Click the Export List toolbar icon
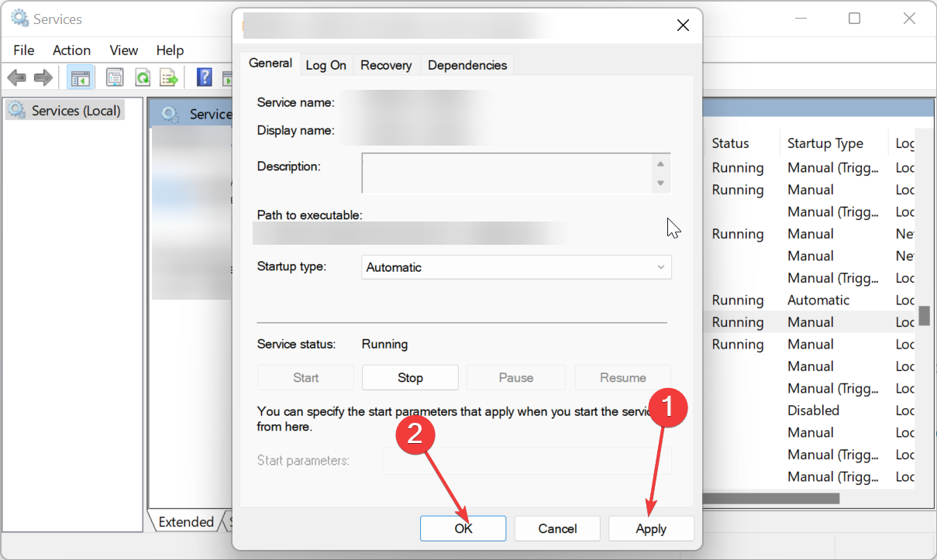The width and height of the screenshot is (937, 560). (169, 77)
